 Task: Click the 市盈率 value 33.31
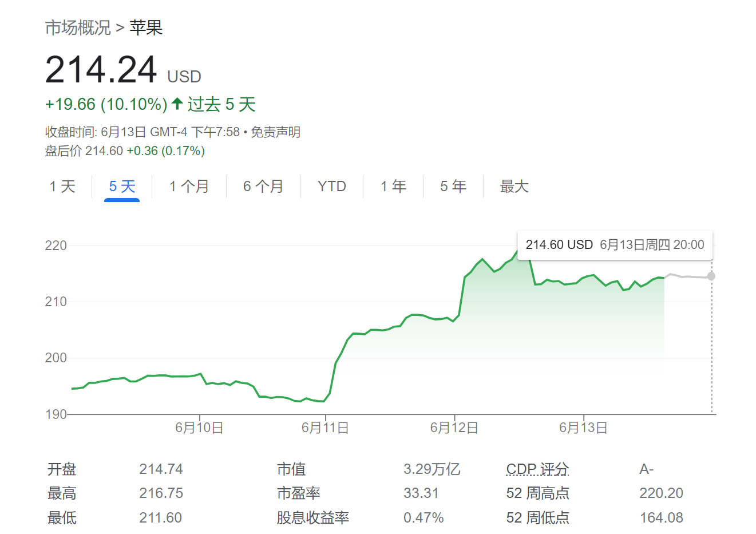(x=421, y=493)
